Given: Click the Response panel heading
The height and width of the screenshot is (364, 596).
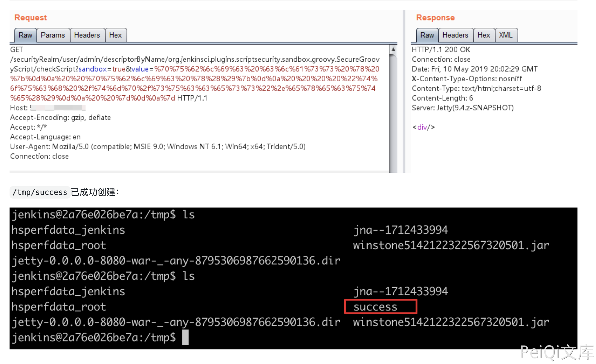Looking at the screenshot, I should (435, 17).
